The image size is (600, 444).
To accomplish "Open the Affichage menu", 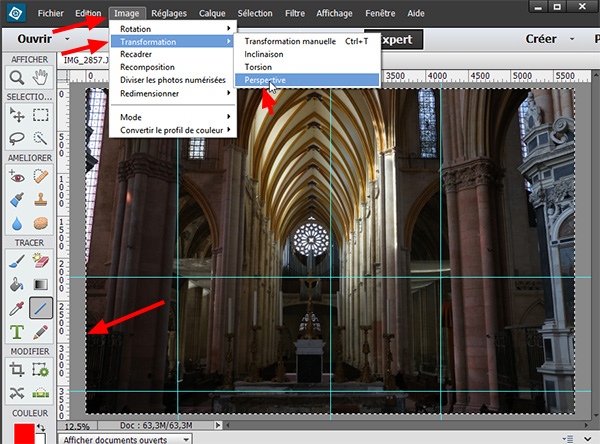I will pos(334,13).
